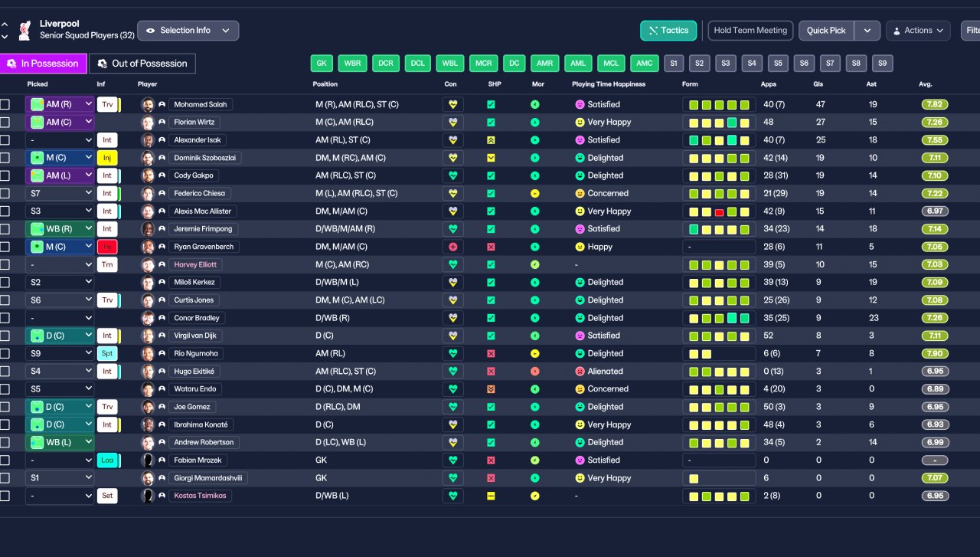
Task: Tick the checkbox for Florian Wirtz's row
Action: click(5, 122)
